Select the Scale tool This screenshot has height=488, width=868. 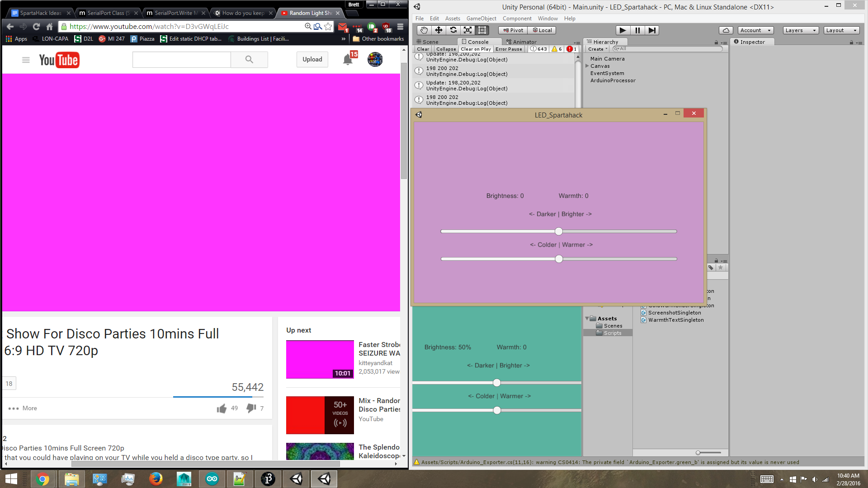tap(468, 30)
